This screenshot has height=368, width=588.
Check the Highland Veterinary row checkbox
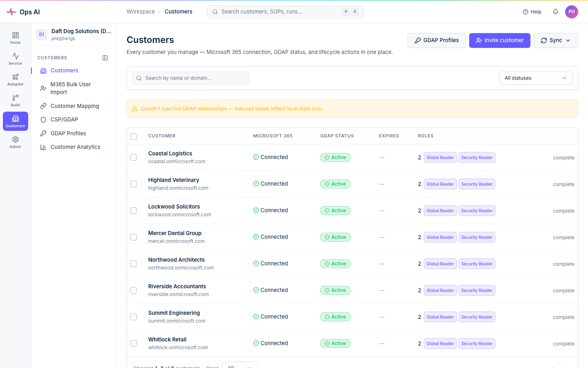(134, 184)
